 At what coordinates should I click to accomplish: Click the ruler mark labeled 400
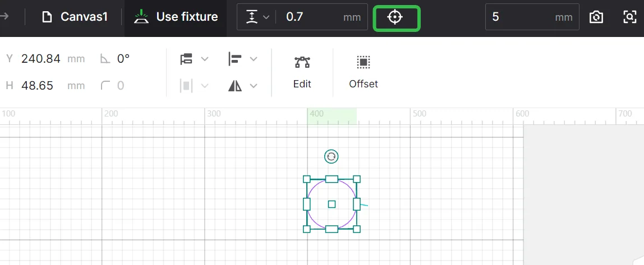click(316, 114)
